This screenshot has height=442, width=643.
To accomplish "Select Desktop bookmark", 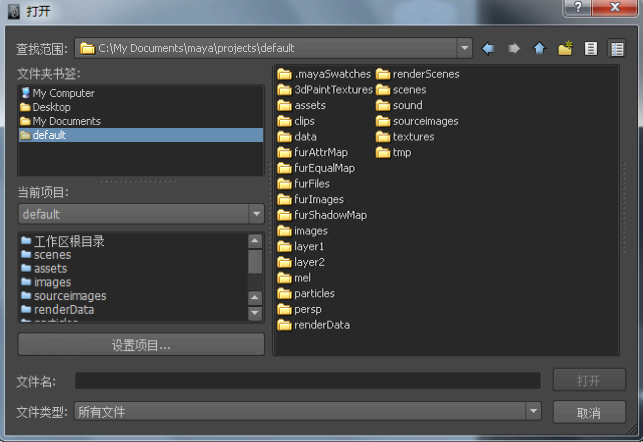I will (x=141, y=107).
